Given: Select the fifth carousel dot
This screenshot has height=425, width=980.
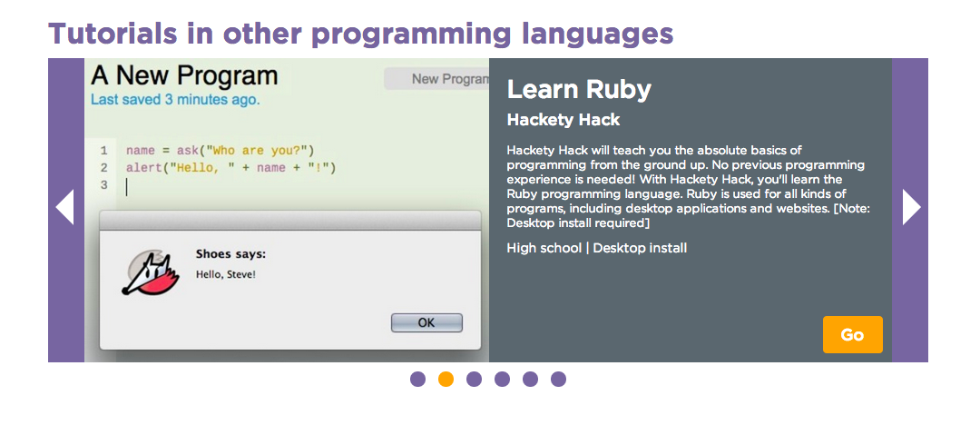Looking at the screenshot, I should 530,379.
